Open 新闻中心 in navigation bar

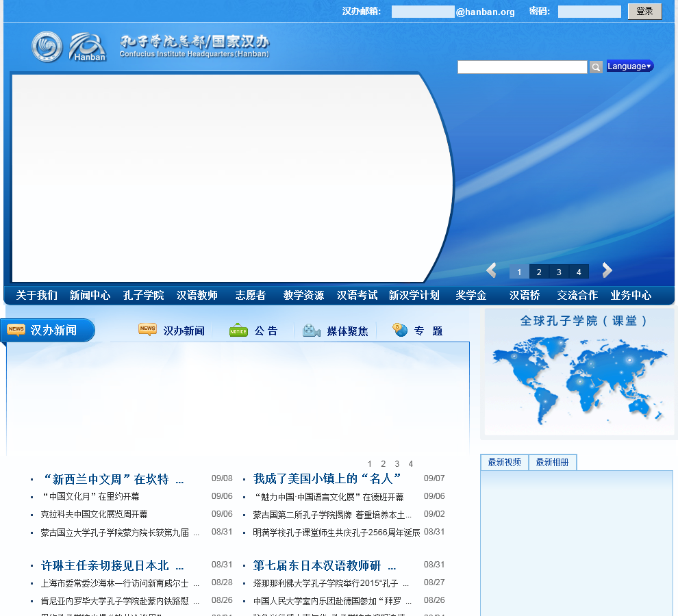click(90, 295)
